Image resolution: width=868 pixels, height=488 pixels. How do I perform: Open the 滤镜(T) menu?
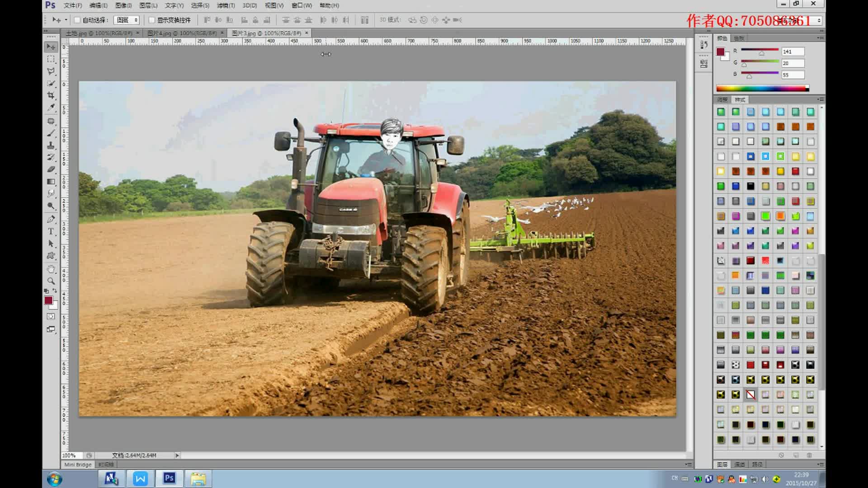pos(226,5)
